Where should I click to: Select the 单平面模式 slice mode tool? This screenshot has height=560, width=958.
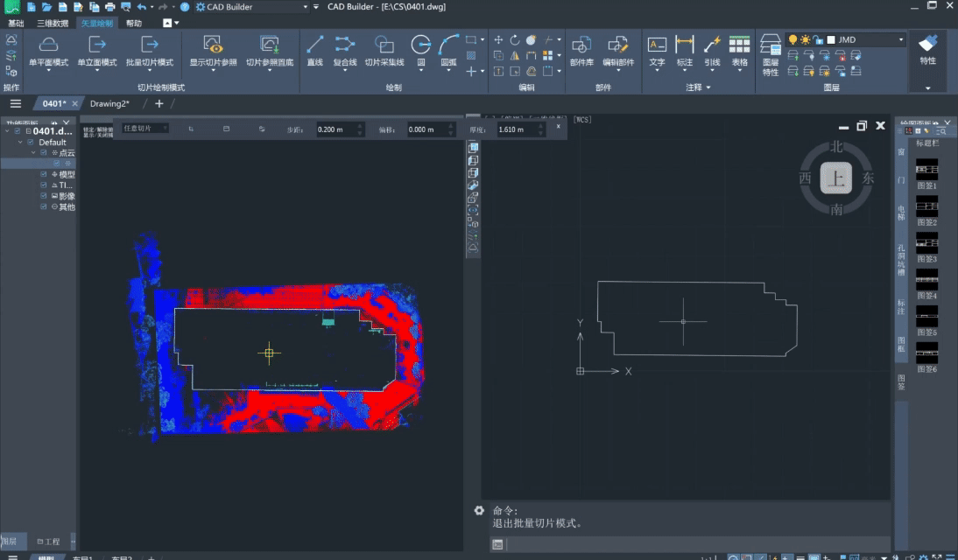tap(48, 45)
